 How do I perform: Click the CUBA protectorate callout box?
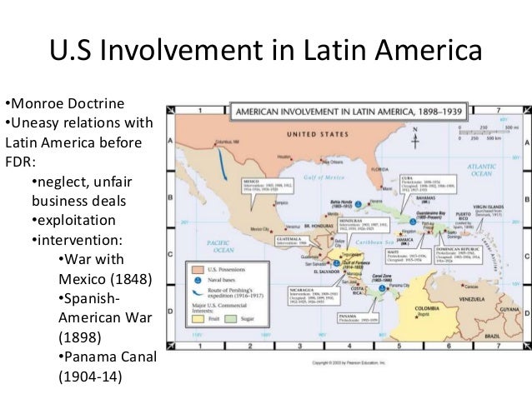pos(428,184)
